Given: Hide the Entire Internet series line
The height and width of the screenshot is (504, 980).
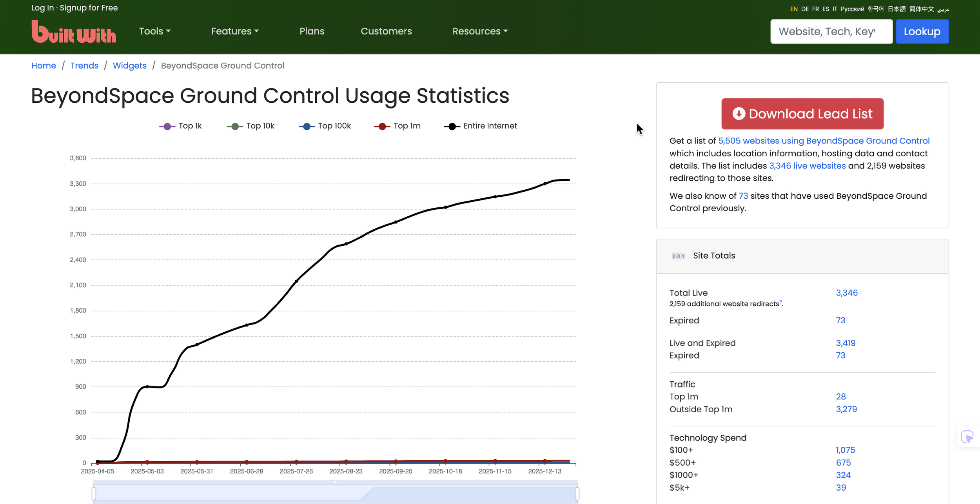Looking at the screenshot, I should pyautogui.click(x=481, y=126).
